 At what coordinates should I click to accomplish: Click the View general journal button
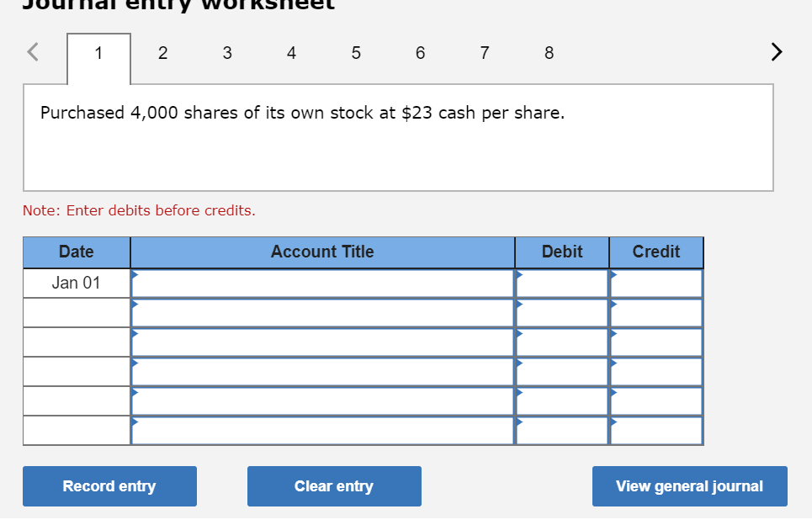[689, 485]
